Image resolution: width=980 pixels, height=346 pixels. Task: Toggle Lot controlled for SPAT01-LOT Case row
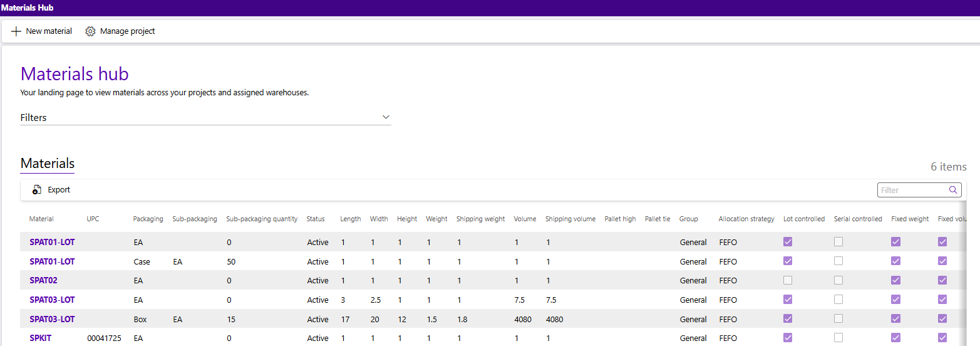click(x=788, y=261)
